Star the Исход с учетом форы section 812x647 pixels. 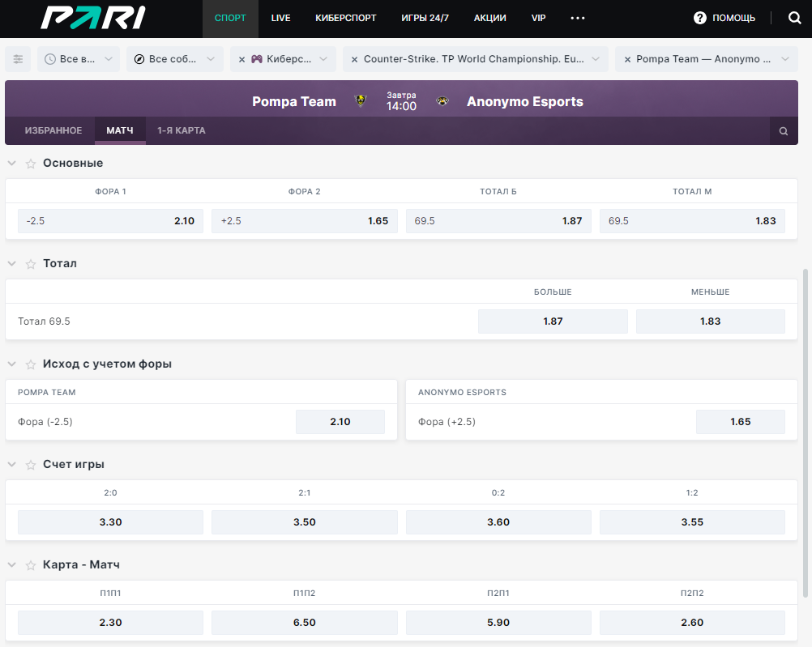pos(31,364)
